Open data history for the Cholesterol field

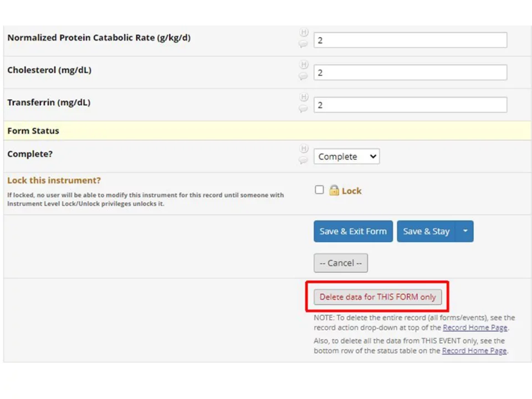(x=304, y=64)
